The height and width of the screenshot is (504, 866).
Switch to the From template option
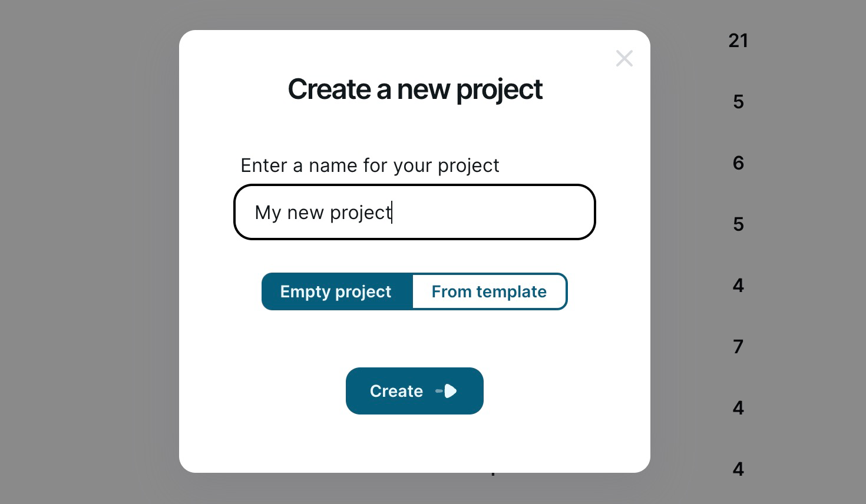coord(489,291)
